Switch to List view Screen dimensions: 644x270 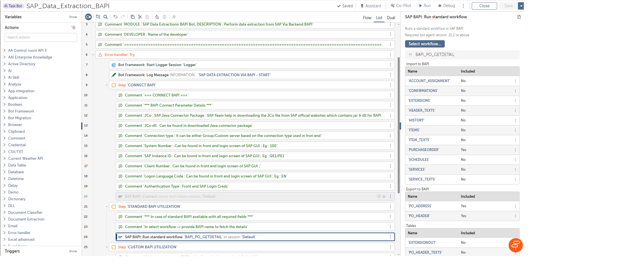pyautogui.click(x=379, y=17)
